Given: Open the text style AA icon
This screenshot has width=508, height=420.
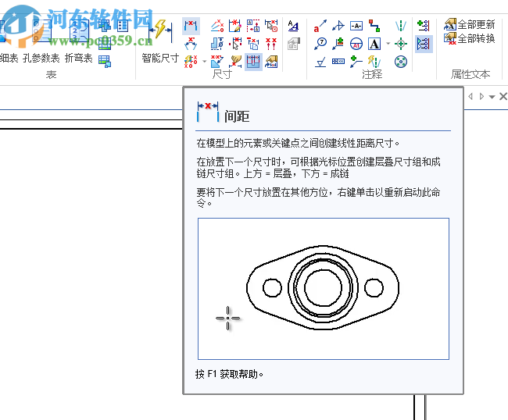Looking at the screenshot, I should click(293, 26).
